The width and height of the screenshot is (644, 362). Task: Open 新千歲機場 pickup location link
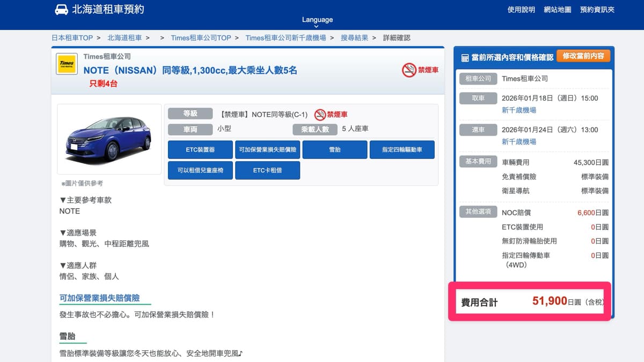click(519, 110)
